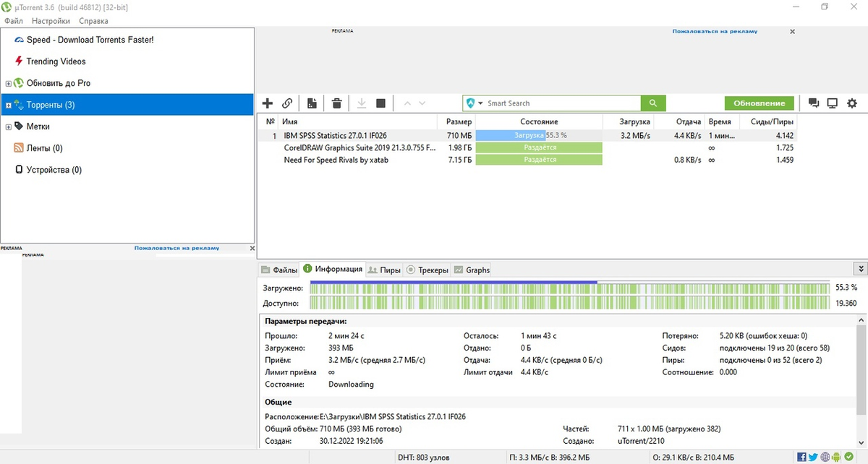Click the CorelDRAW Раздаётся status bar
The height and width of the screenshot is (464, 868).
tap(539, 147)
